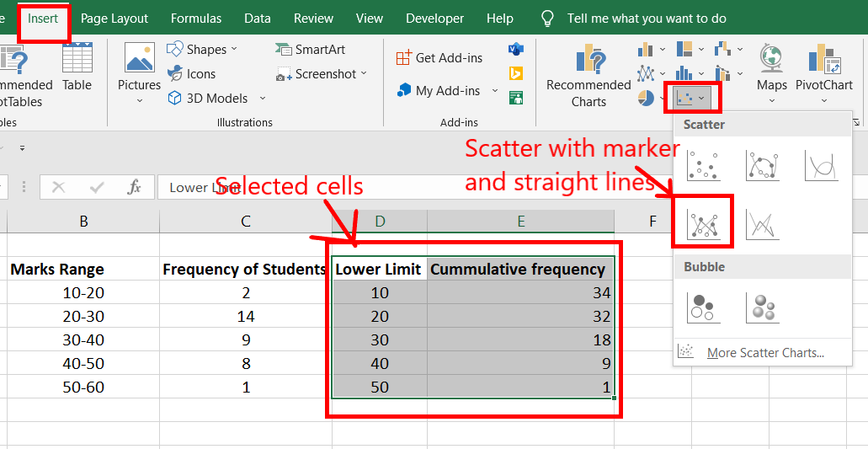This screenshot has height=449, width=868.
Task: Open the Shapes gallery
Action: 202,49
